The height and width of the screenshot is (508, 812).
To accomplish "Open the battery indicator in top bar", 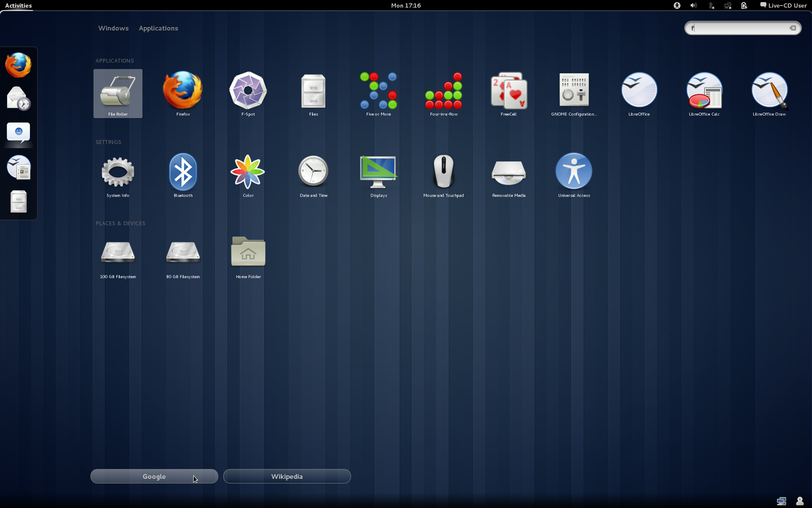I will (744, 6).
